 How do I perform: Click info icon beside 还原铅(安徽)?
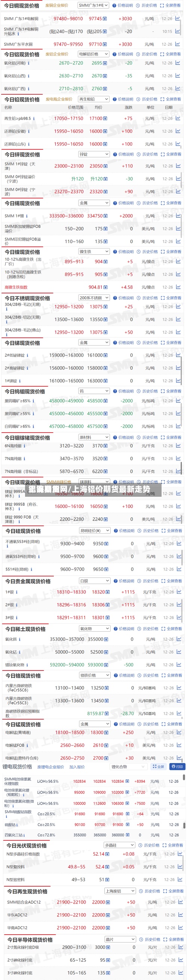click(x=29, y=131)
